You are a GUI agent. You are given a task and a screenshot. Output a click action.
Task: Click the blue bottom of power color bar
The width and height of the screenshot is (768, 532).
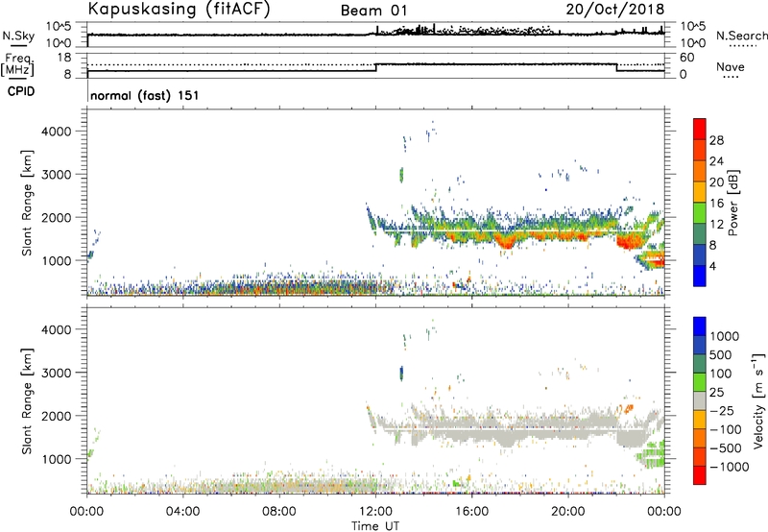click(x=700, y=276)
